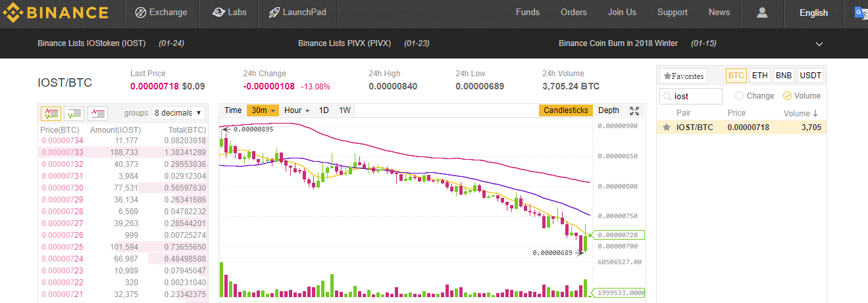This screenshot has width=868, height=303.
Task: Select combined order book view icon
Action: tap(51, 113)
